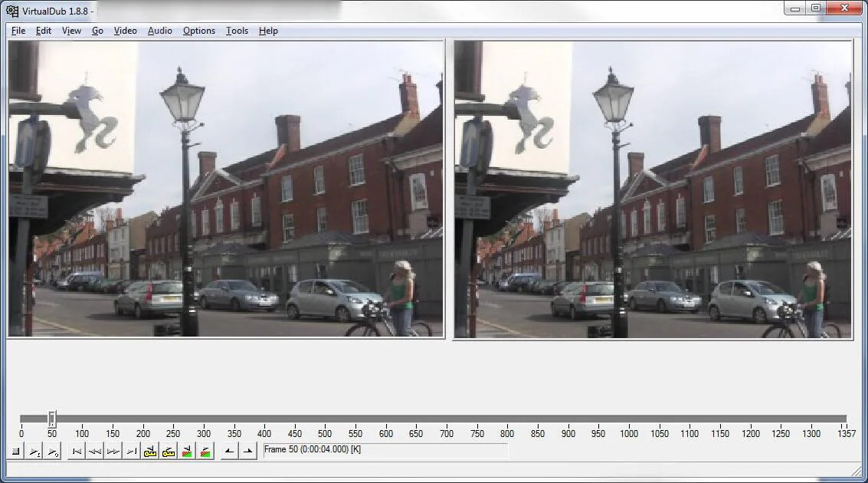
Task: Go to previous key frame
Action: 149,452
